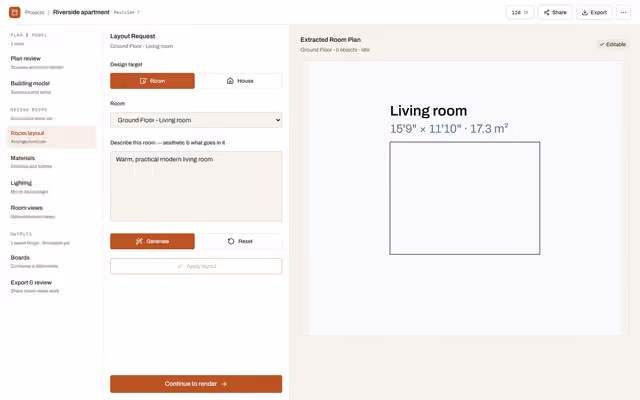Click the 128 credits counter button
Viewport: 640px width, 400px height.
(520, 13)
